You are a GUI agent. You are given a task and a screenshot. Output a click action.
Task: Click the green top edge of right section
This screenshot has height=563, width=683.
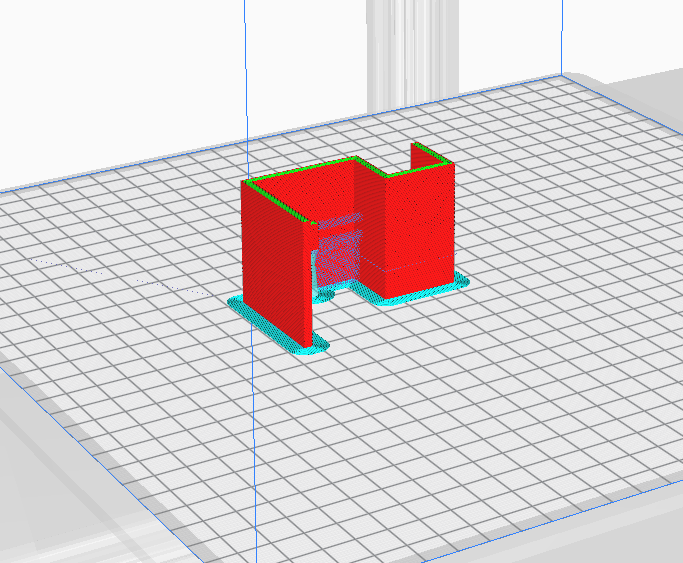(x=400, y=170)
